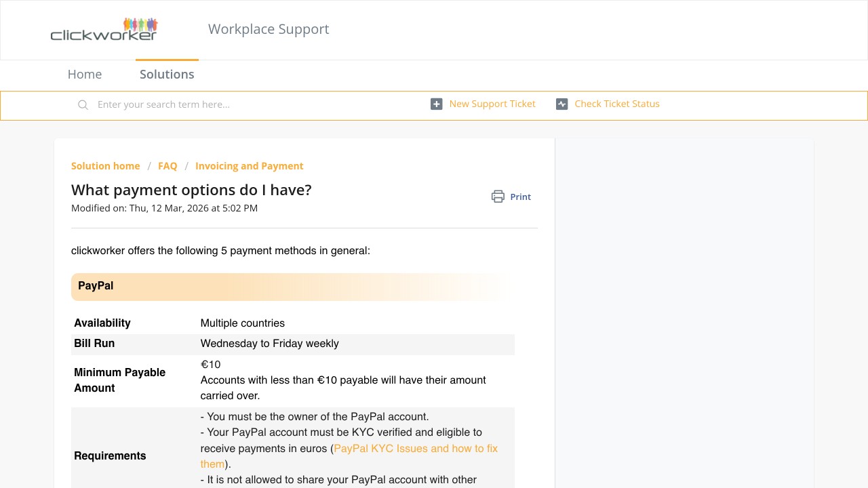Click the printer icon

coord(498,197)
